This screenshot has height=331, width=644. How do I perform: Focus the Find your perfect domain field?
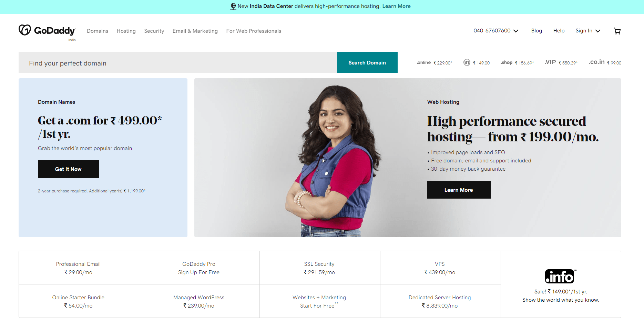tap(178, 62)
